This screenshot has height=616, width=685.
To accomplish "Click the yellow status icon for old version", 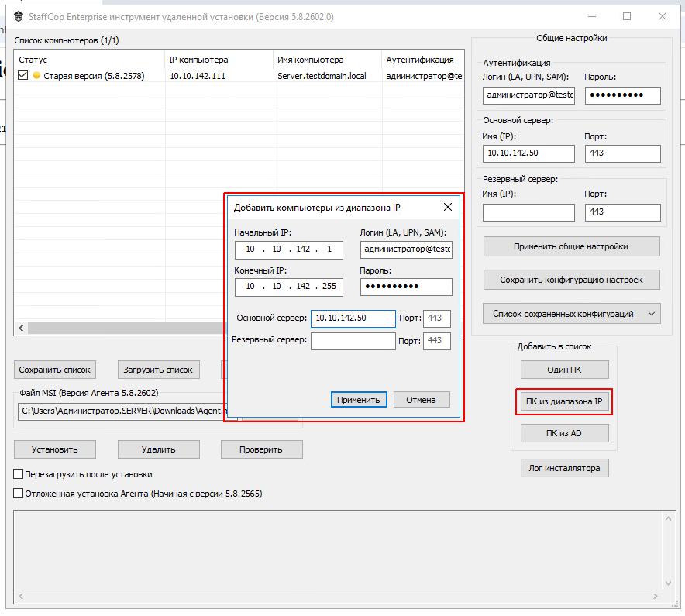I will click(x=36, y=76).
